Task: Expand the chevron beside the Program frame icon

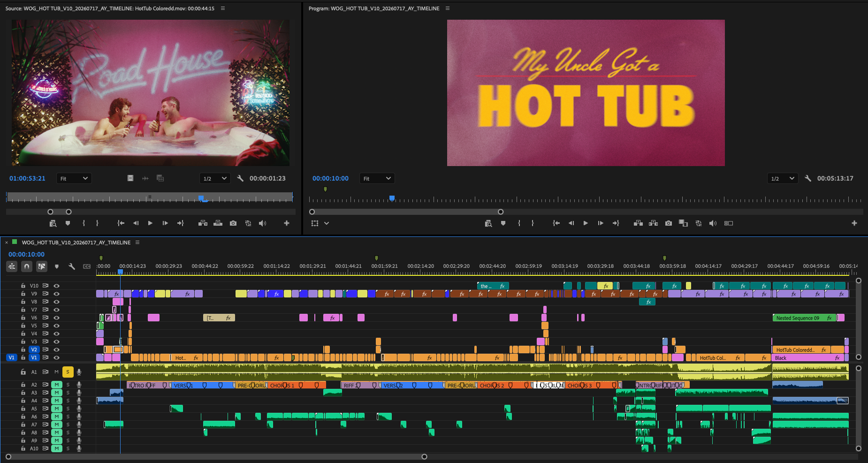Action: (x=327, y=223)
